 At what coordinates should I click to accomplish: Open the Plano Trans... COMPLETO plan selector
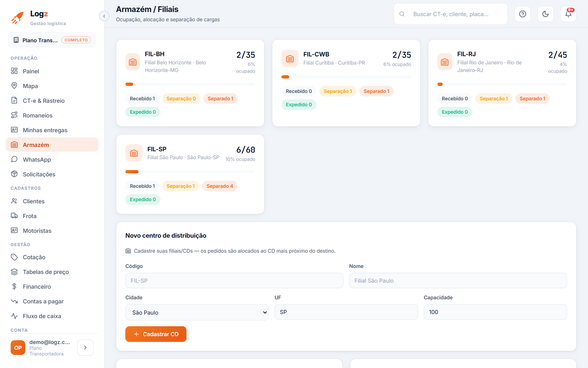(52, 40)
